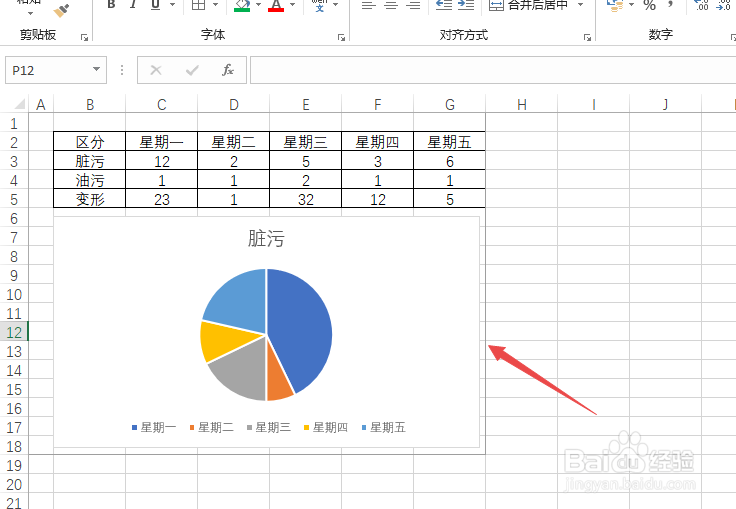The image size is (736, 509).
Task: Apply percent style
Action: [x=650, y=5]
